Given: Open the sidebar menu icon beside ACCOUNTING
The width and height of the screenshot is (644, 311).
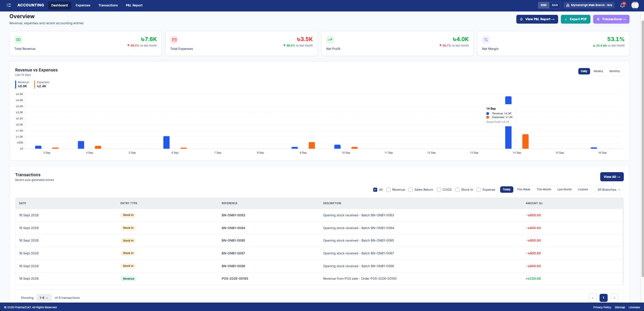Looking at the screenshot, I should tap(9, 5).
